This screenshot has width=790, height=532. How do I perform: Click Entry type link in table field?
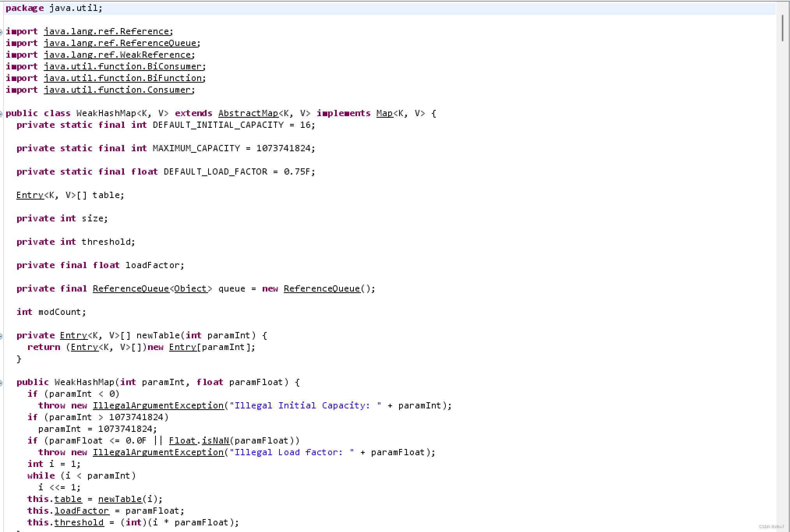[x=30, y=195]
